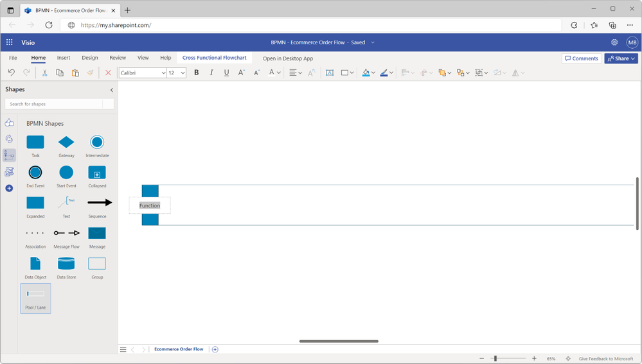Delete selection with red X icon

click(108, 73)
